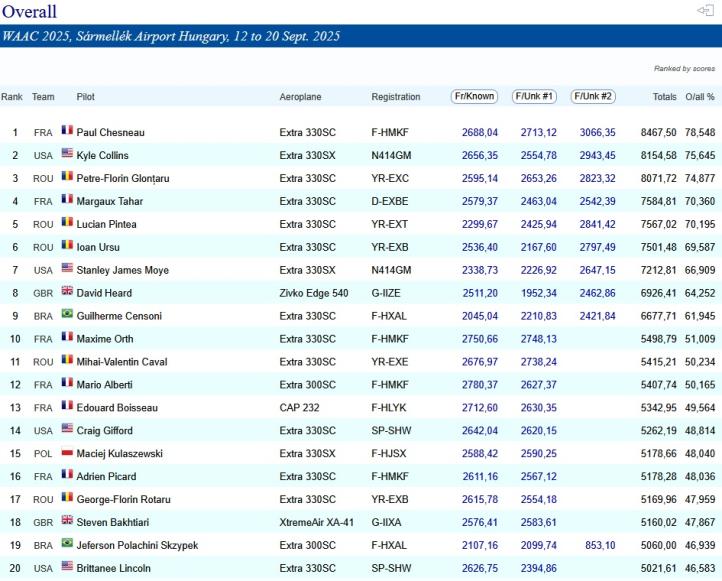
Task: Open Margaux Tahar's 2542,39 F/Unk #2 score
Action: [597, 201]
